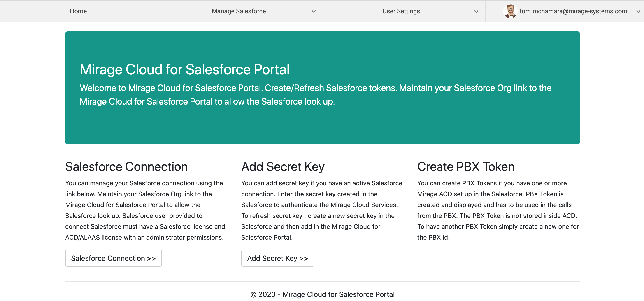Expand the account dropdown chevron
This screenshot has width=644, height=301.
pos(638,12)
